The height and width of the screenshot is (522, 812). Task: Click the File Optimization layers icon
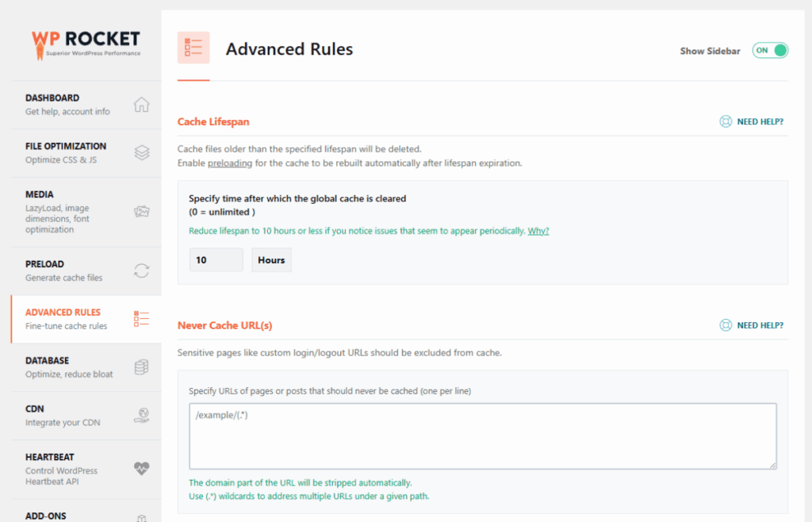tap(141, 153)
